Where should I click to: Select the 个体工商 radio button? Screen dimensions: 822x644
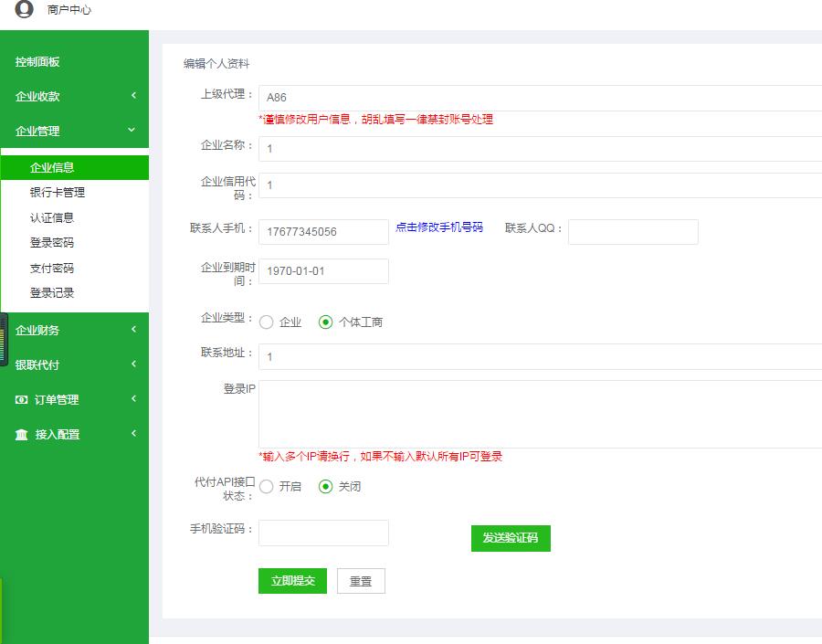(x=325, y=322)
